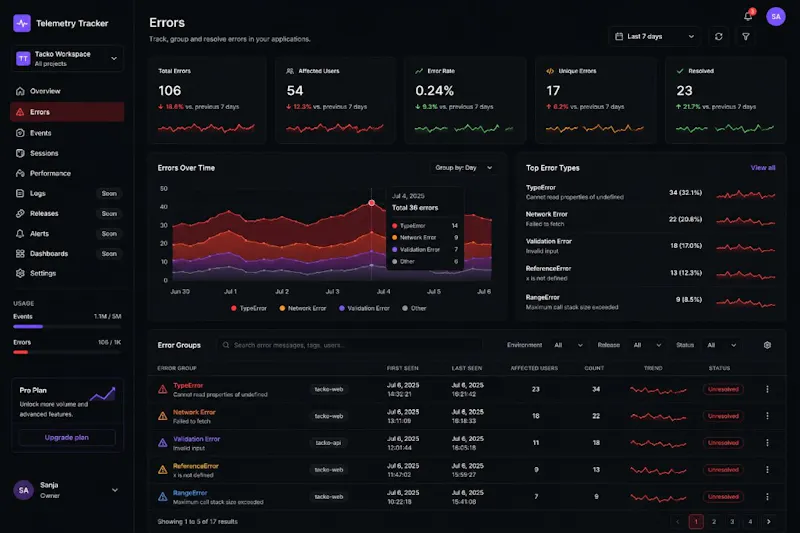Screen dimensions: 800x533
Task: Open Error Groups table settings gear
Action: (767, 345)
